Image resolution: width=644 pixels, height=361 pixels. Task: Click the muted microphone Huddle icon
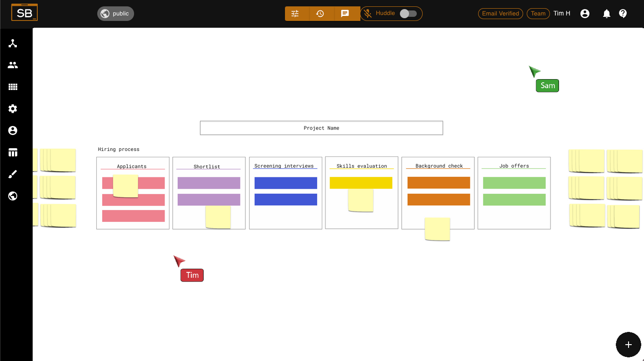pyautogui.click(x=368, y=14)
